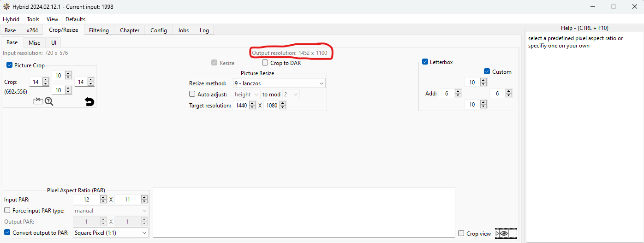
Task: Open the filmstrip video preview icon
Action: tap(506, 233)
